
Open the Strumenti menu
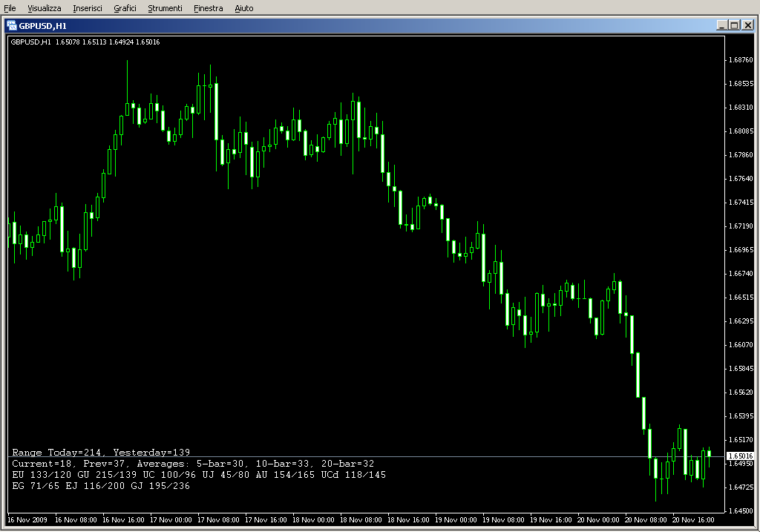click(165, 8)
